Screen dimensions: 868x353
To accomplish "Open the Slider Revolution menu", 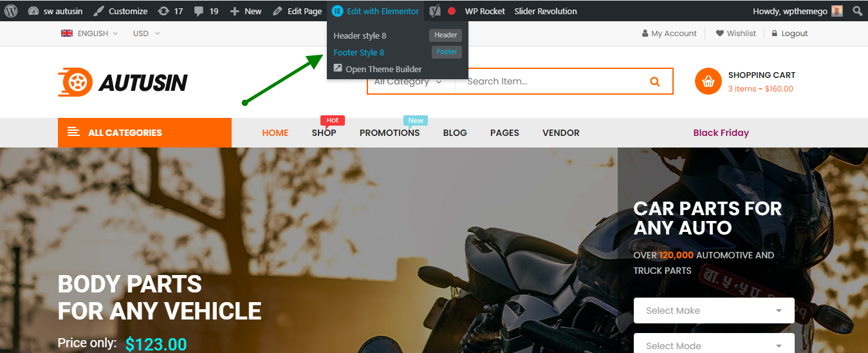I will (x=546, y=11).
